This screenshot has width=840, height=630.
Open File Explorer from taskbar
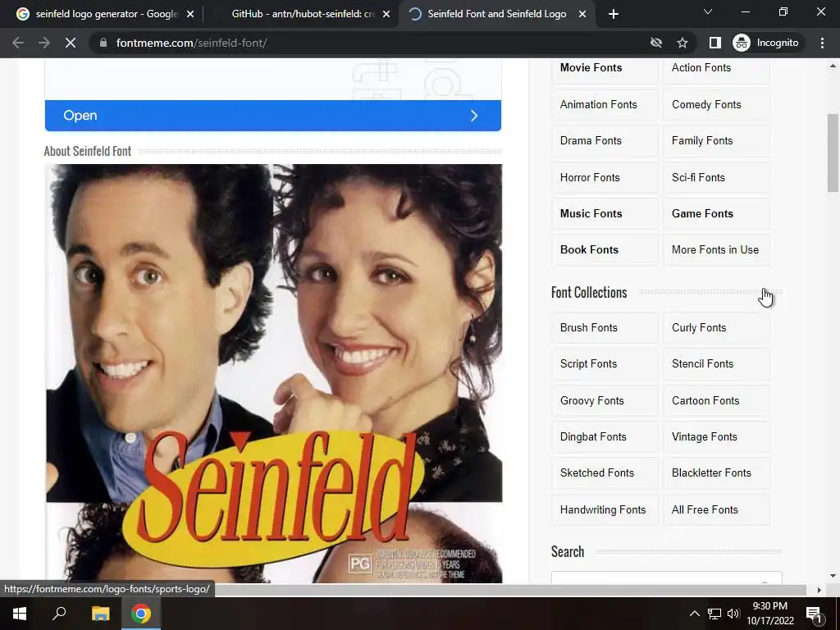(100, 614)
